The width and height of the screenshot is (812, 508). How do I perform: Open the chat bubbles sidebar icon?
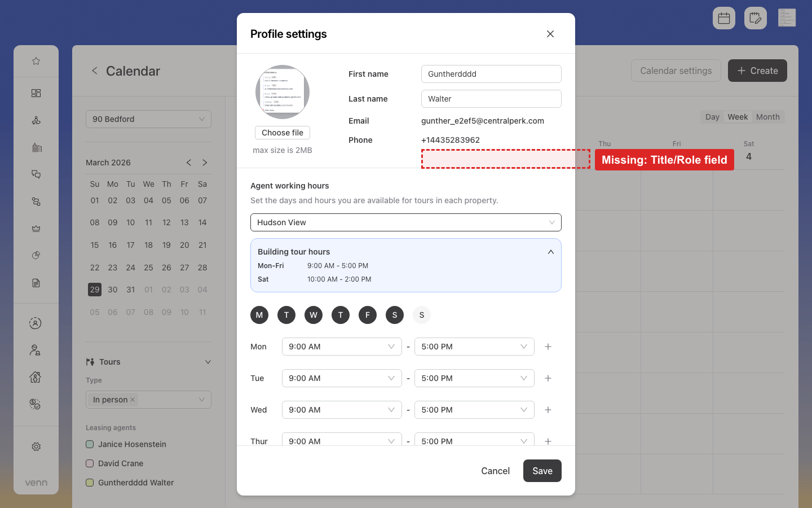(36, 174)
